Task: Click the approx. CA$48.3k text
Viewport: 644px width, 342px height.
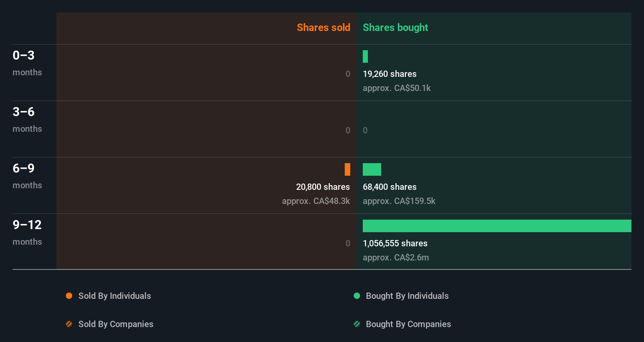Action: coord(316,201)
